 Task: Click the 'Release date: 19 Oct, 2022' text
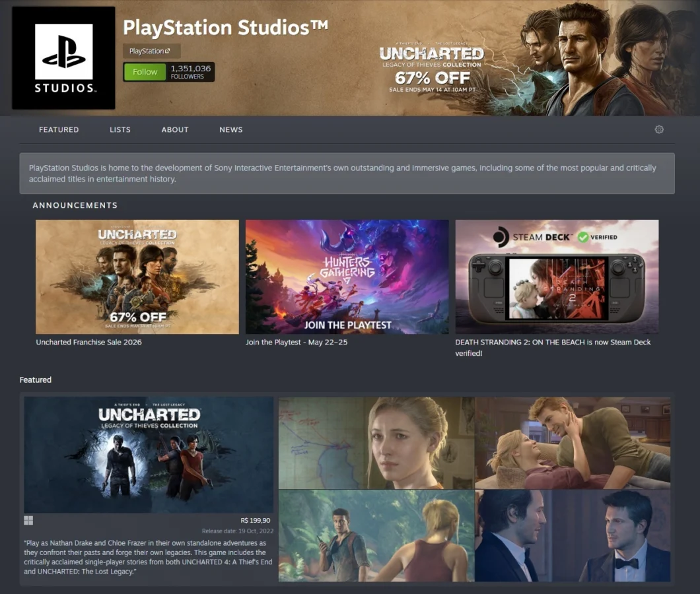click(238, 531)
